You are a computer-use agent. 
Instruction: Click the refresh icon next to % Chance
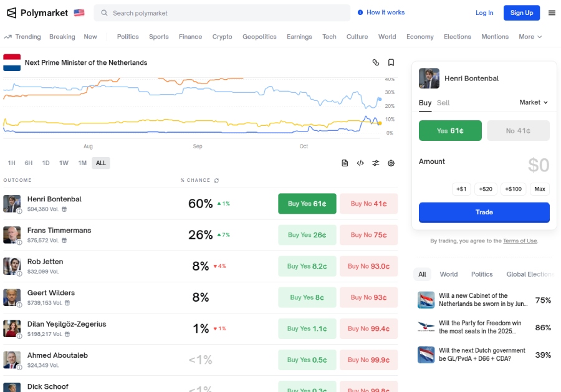click(x=216, y=181)
